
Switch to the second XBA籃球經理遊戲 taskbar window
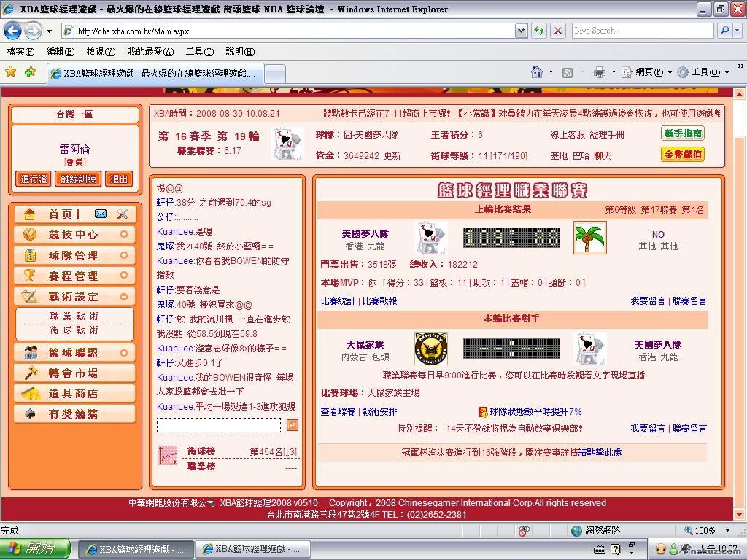253,549
